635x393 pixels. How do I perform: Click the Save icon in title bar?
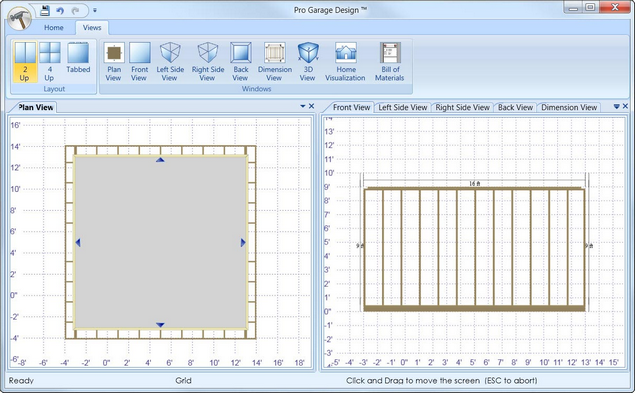tap(45, 10)
